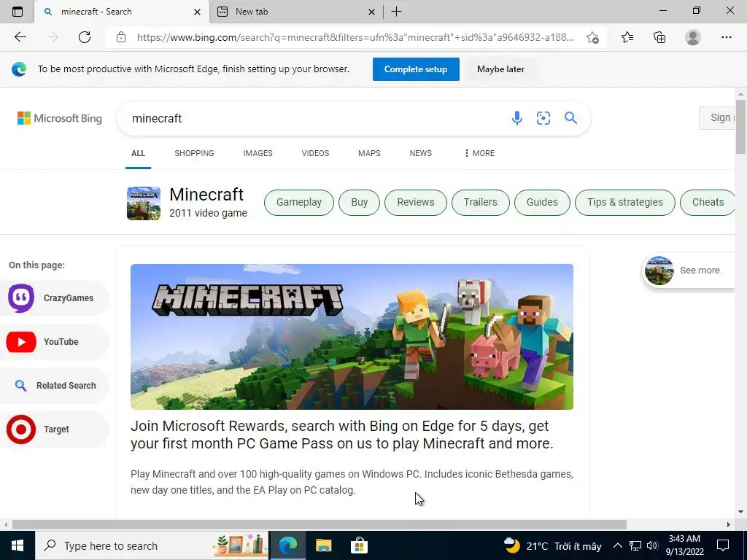Select the Buy chip
This screenshot has width=747, height=560.
coord(359,203)
